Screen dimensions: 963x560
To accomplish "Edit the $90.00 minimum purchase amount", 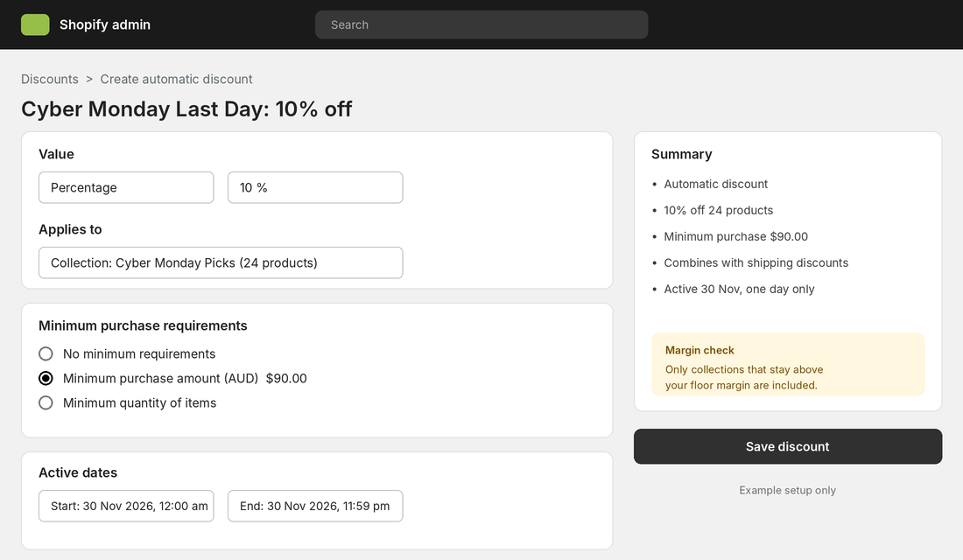I will click(x=286, y=378).
